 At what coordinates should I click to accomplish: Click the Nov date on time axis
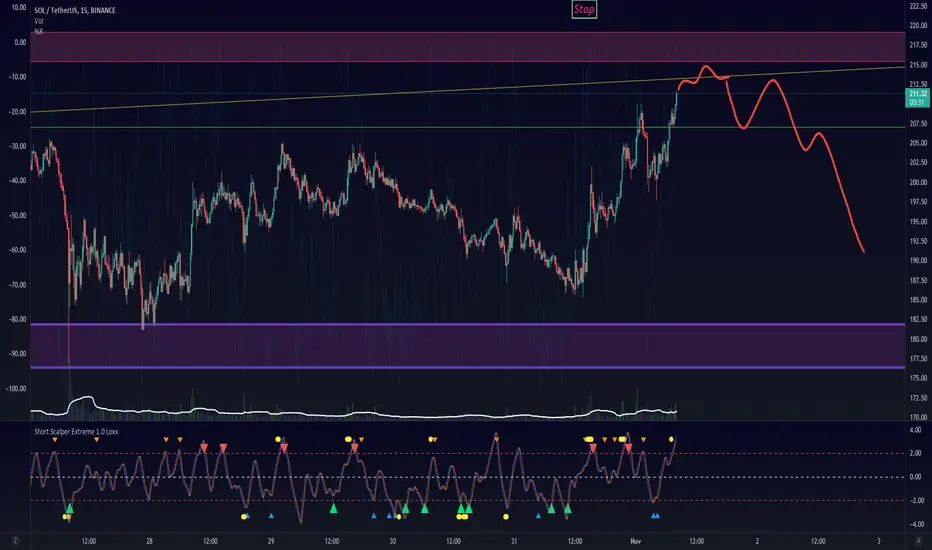tap(635, 541)
